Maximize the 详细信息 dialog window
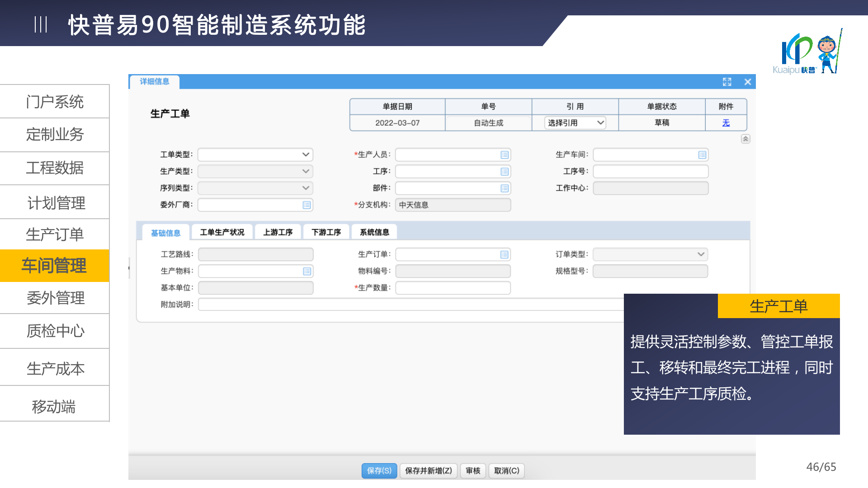The image size is (868, 488). pos(727,82)
